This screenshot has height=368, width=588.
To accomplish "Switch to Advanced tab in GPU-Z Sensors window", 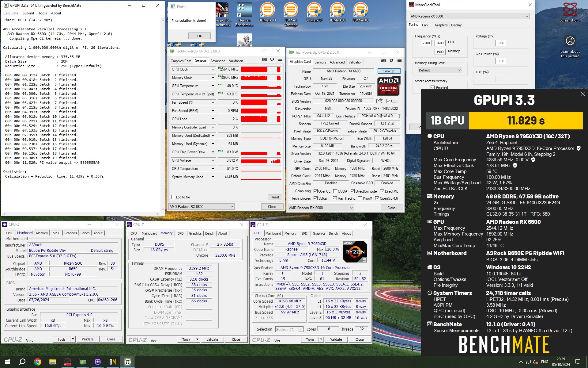I will [217, 61].
